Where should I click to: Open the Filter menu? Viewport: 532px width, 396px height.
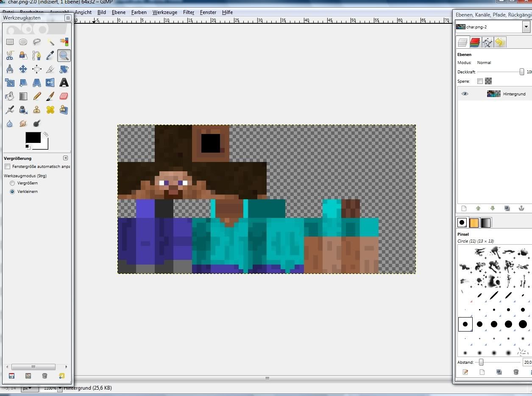point(189,12)
